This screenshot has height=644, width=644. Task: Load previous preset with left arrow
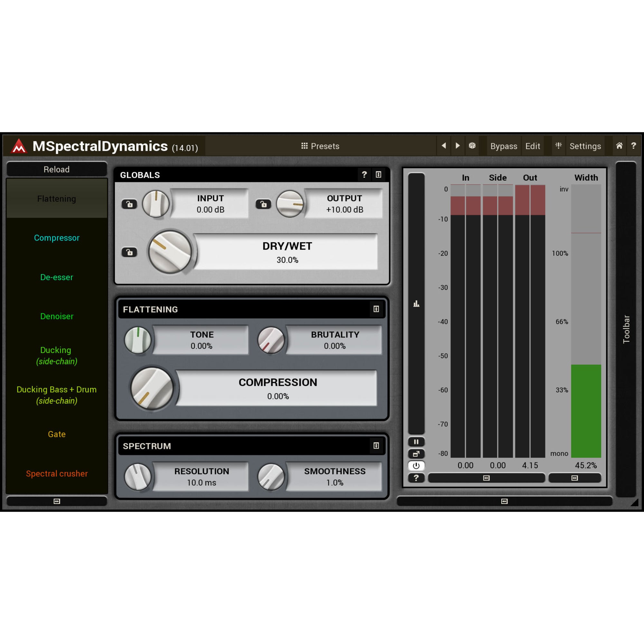click(444, 146)
